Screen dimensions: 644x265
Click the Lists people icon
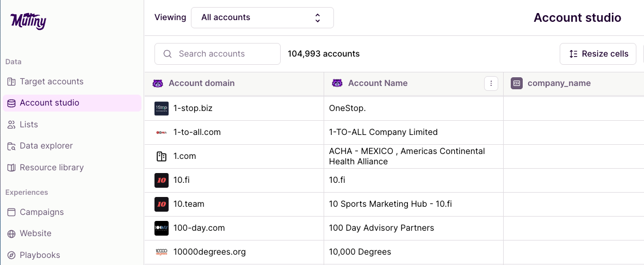tap(11, 125)
